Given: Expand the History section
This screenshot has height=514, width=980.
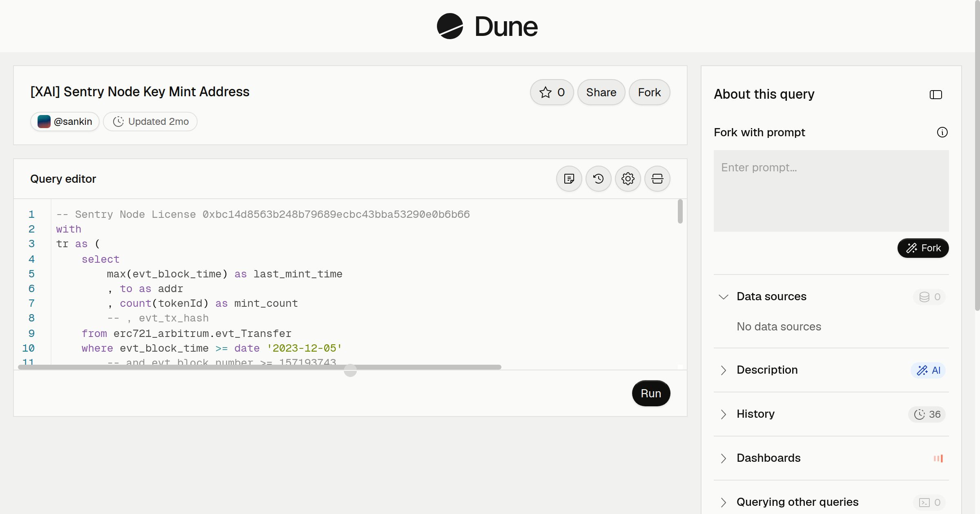Looking at the screenshot, I should coord(723,414).
